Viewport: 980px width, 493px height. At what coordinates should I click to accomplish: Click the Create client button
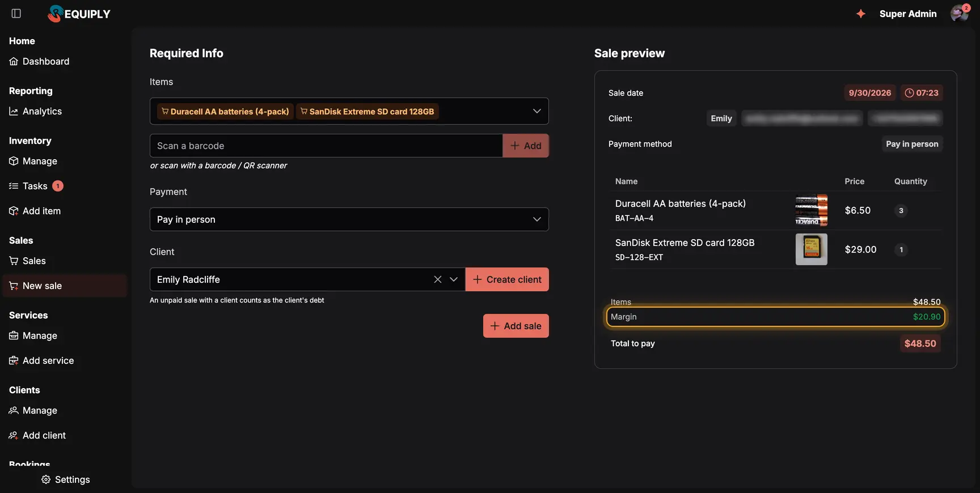pos(507,279)
